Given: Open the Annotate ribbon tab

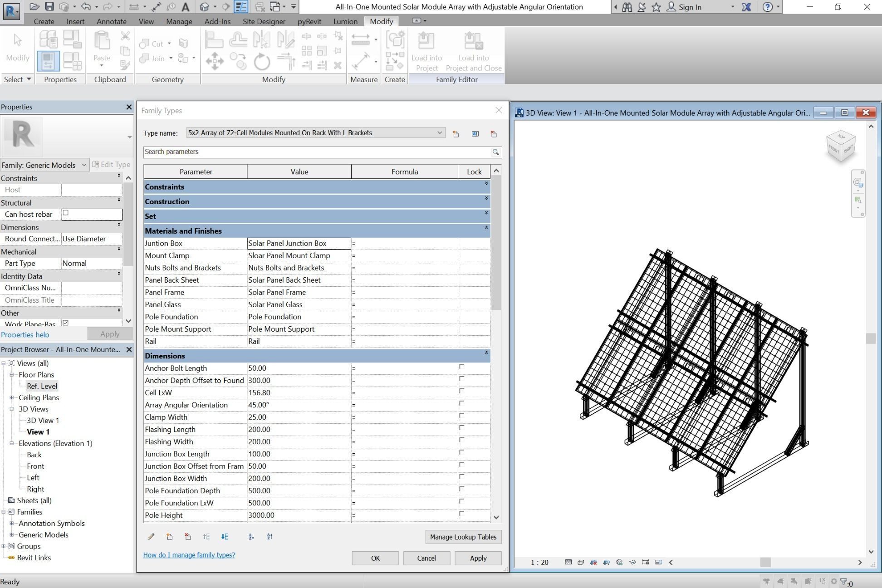Looking at the screenshot, I should point(112,21).
